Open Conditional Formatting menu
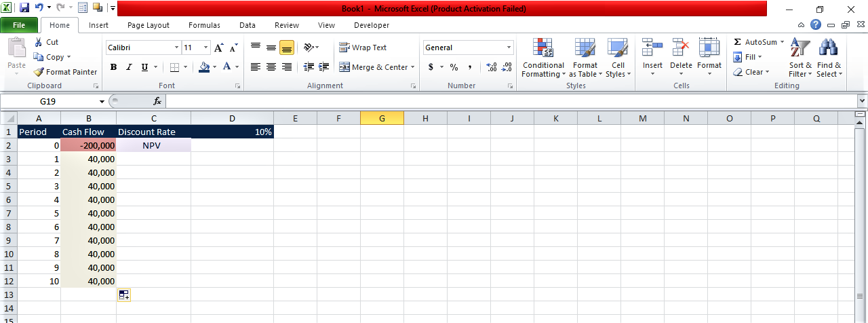The width and height of the screenshot is (868, 323). pyautogui.click(x=543, y=58)
